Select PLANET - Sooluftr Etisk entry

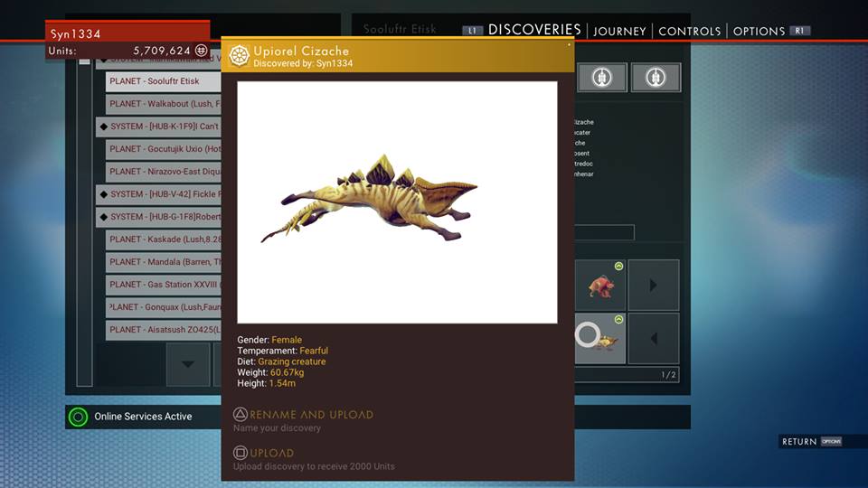pos(164,81)
